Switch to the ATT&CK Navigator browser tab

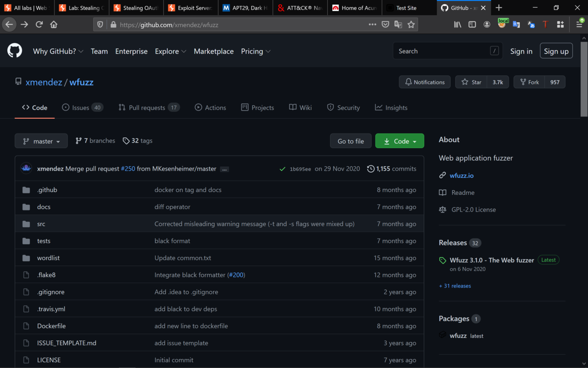[299, 8]
